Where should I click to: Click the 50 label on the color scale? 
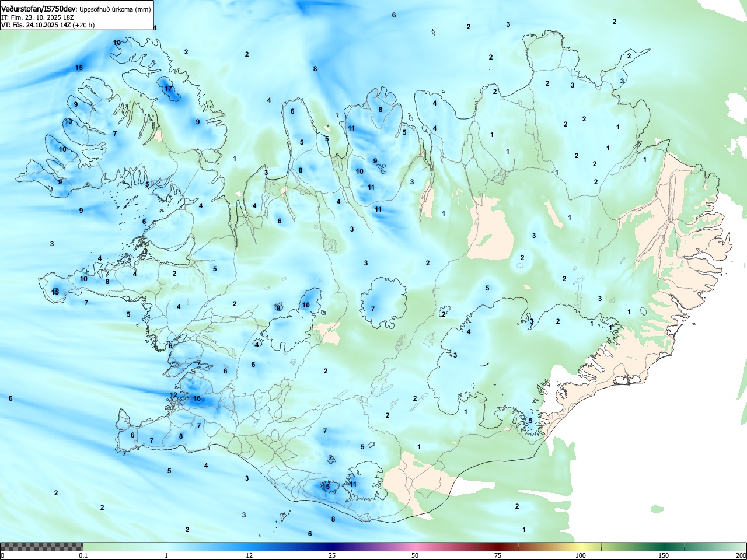pyautogui.click(x=414, y=555)
